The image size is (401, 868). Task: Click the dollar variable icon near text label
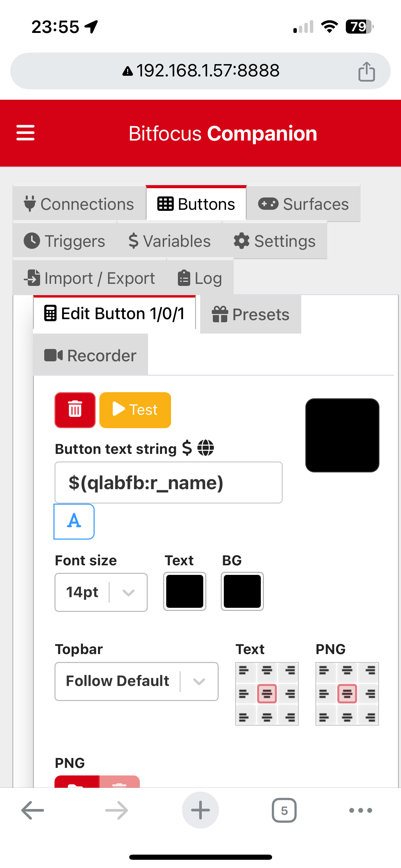pyautogui.click(x=187, y=448)
